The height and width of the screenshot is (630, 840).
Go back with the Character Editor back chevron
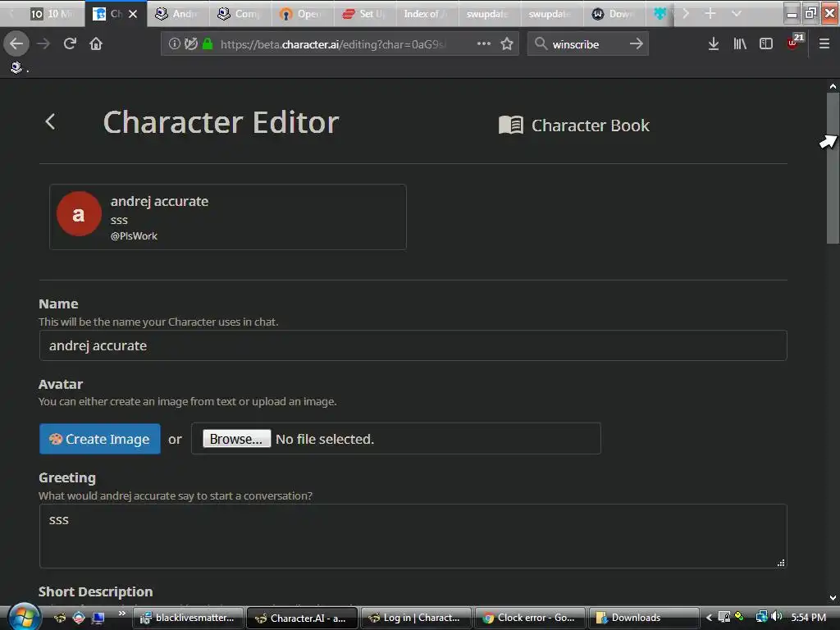click(50, 122)
